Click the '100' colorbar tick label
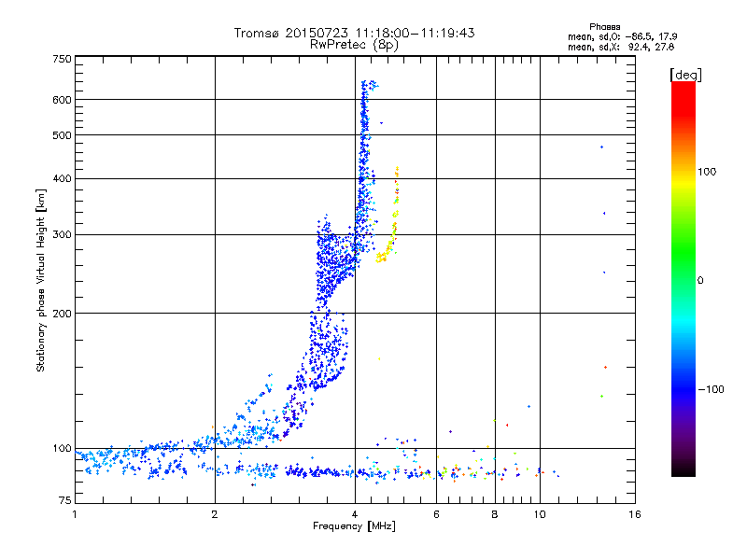This screenshot has width=747, height=560. 707,172
